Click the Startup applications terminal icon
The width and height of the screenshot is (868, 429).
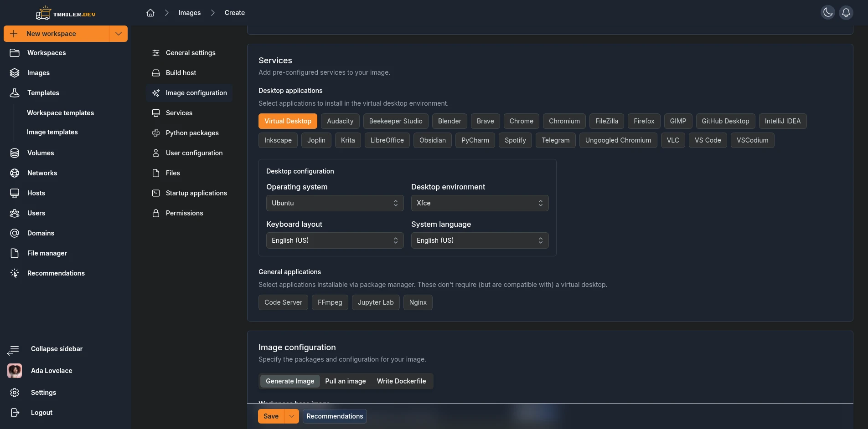(x=156, y=193)
